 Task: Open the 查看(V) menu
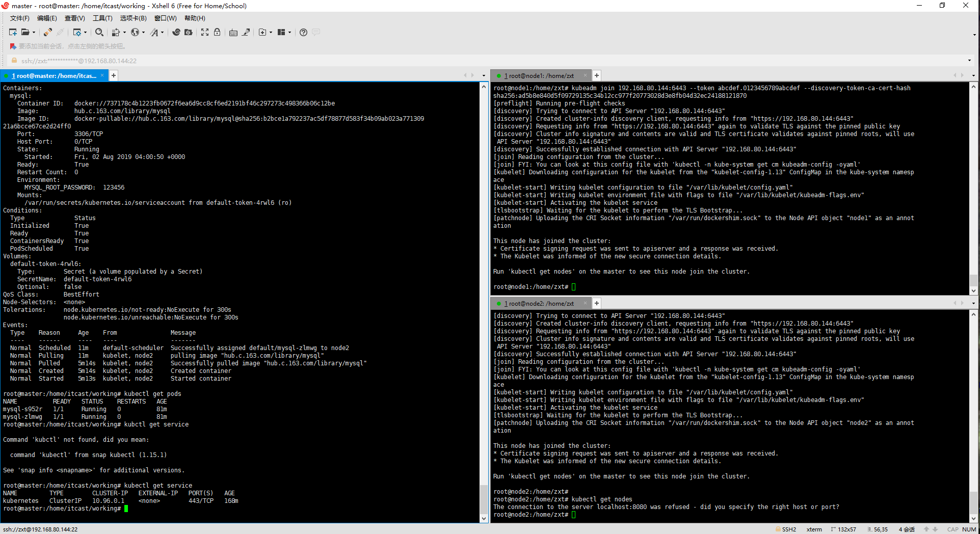pos(74,18)
